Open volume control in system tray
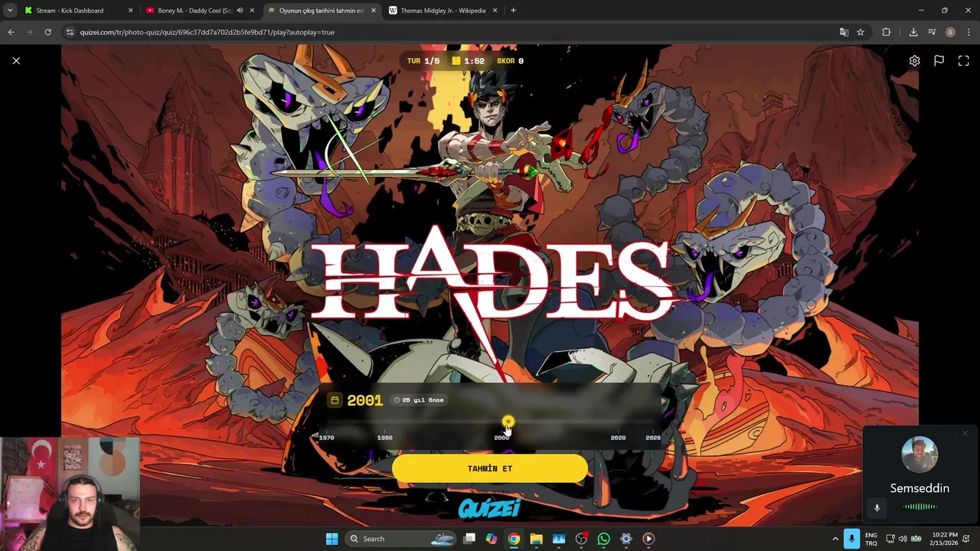980x551 pixels. click(903, 539)
